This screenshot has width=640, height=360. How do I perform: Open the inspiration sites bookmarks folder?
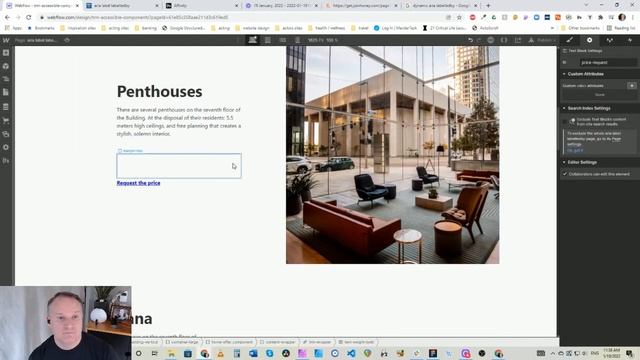click(78, 28)
